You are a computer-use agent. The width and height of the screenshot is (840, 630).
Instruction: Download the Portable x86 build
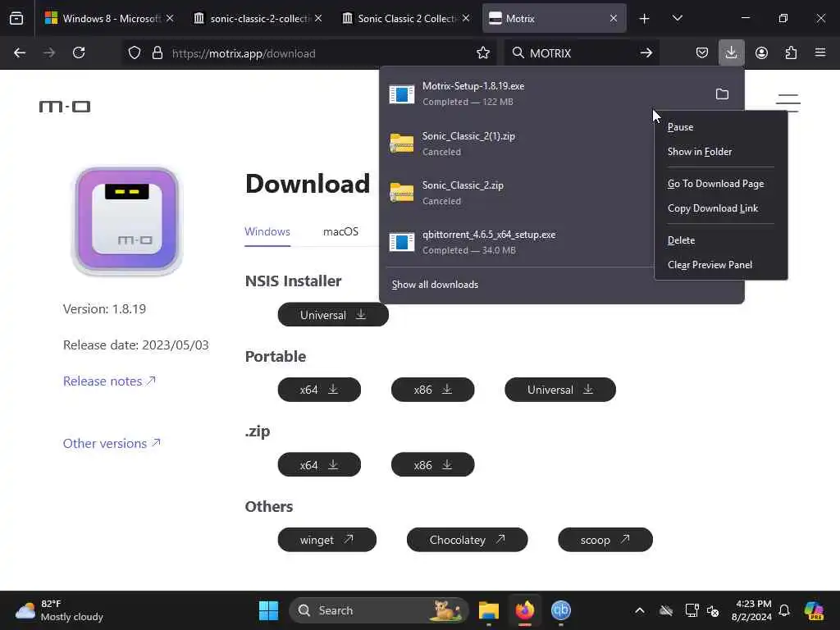(433, 390)
